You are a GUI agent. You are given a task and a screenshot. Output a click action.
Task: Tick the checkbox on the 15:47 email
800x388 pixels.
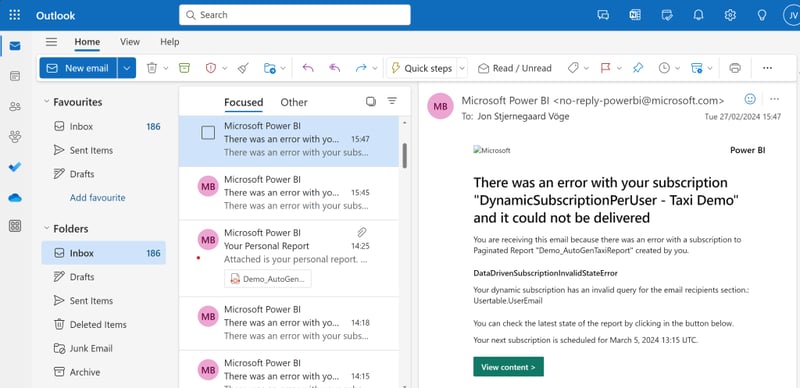point(208,133)
